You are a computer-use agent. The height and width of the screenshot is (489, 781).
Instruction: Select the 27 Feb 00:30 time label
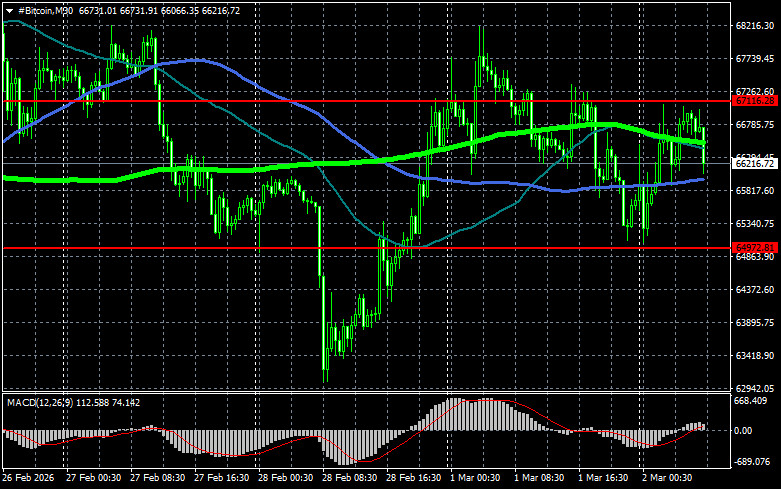[x=94, y=478]
